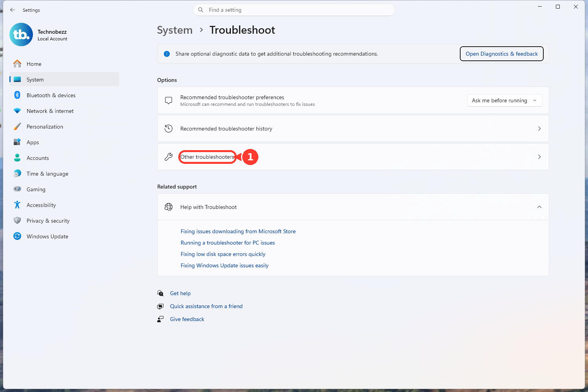This screenshot has height=392, width=588.
Task: Select System in the sidebar
Action: pyautogui.click(x=64, y=79)
